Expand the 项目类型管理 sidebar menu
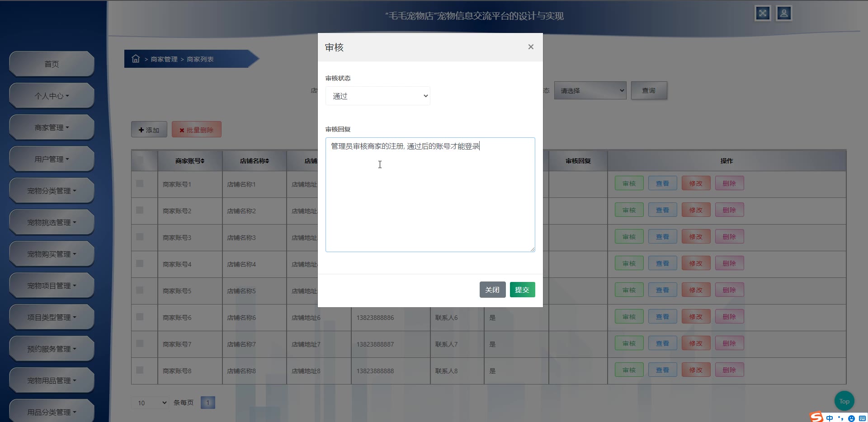Screen dimensions: 868x422 pos(52,317)
